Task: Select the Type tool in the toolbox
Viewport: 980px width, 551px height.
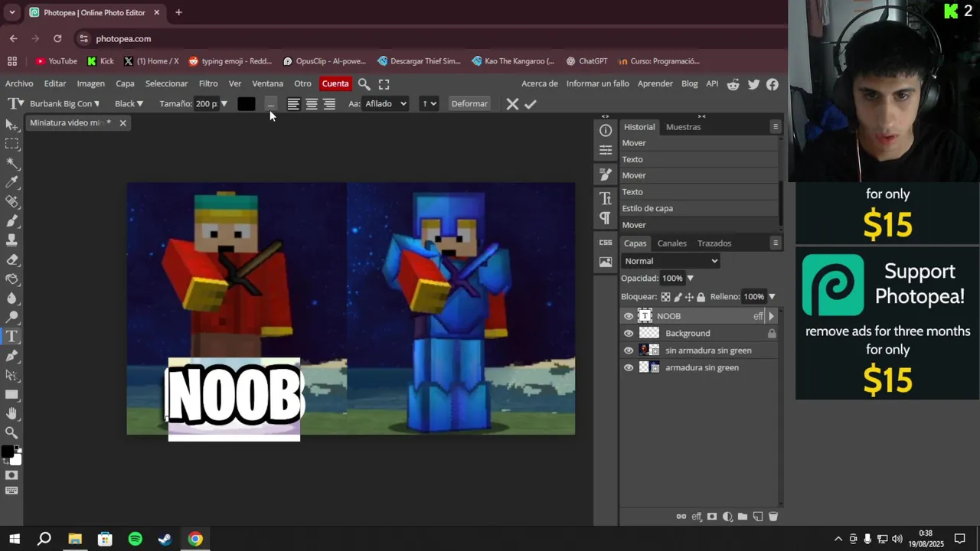Action: coord(11,337)
